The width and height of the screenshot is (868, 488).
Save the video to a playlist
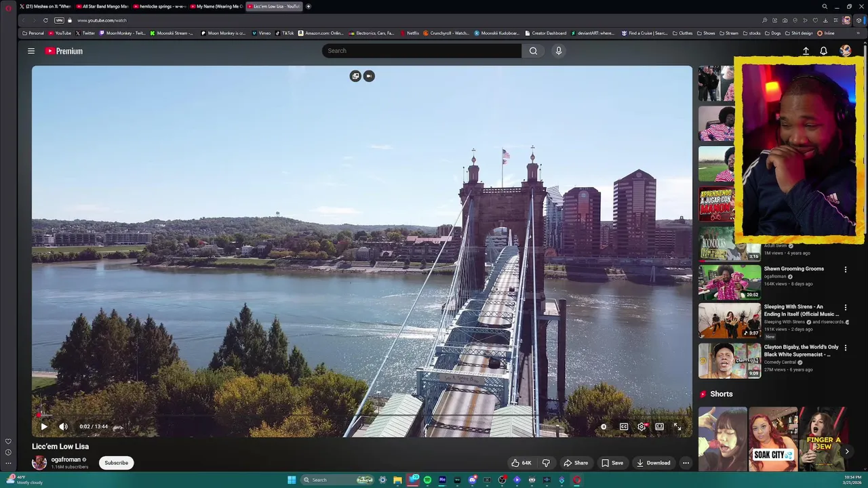click(x=612, y=463)
